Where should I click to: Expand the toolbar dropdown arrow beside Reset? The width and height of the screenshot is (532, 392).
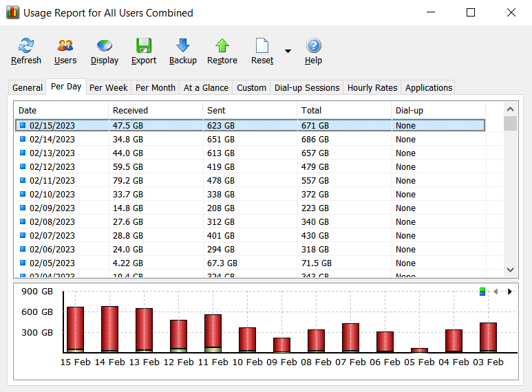click(288, 51)
